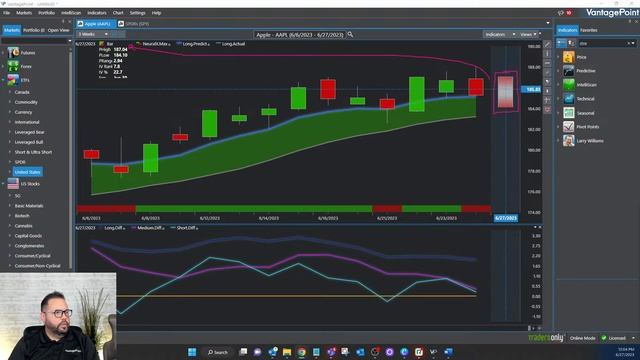Open the chart Indicators dropdown button
The width and height of the screenshot is (640, 360).
(500, 35)
